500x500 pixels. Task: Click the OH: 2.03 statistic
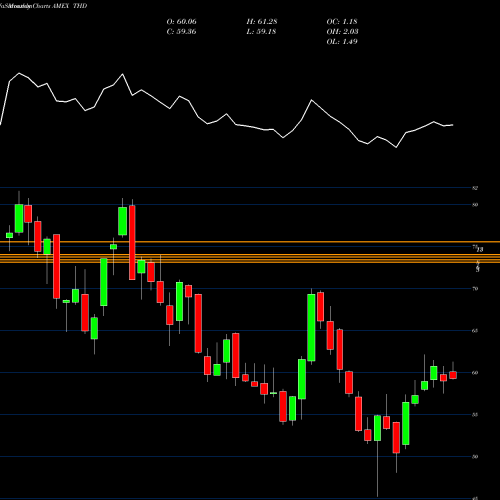point(342,32)
